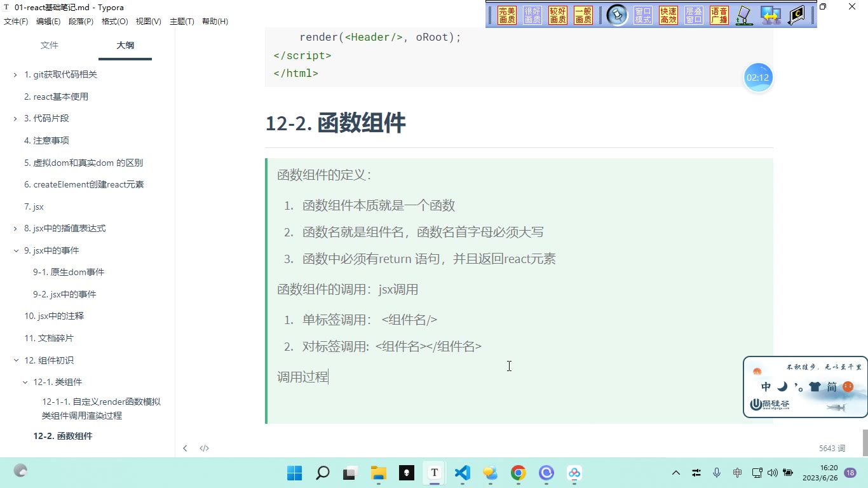Screen dimensions: 868x488
Task: Switch to 窗口模式 window mode
Action: coord(643,15)
